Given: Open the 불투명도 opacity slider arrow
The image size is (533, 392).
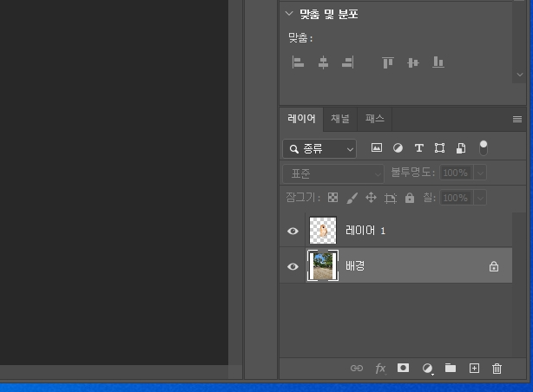Looking at the screenshot, I should [480, 173].
